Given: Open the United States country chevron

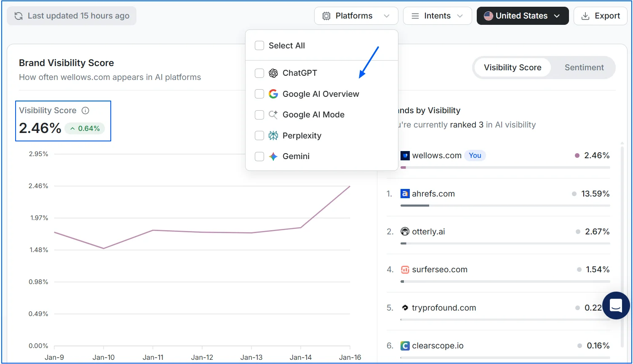Looking at the screenshot, I should point(557,16).
